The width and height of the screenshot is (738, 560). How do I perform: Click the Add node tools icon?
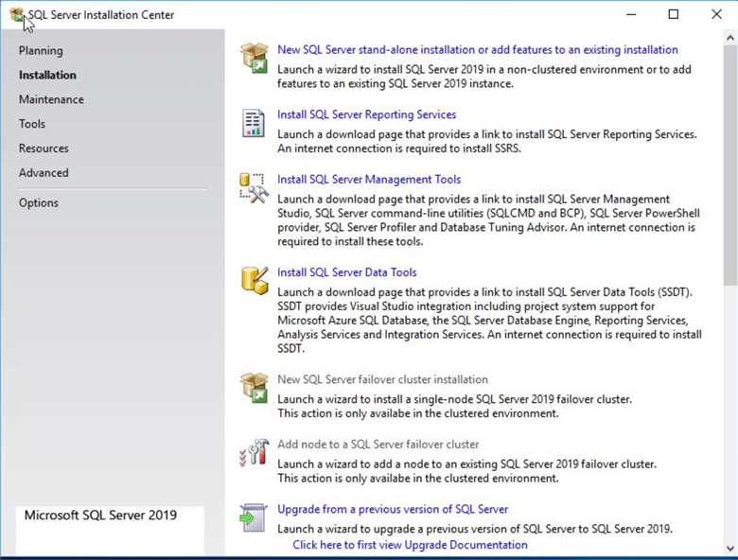(x=254, y=451)
